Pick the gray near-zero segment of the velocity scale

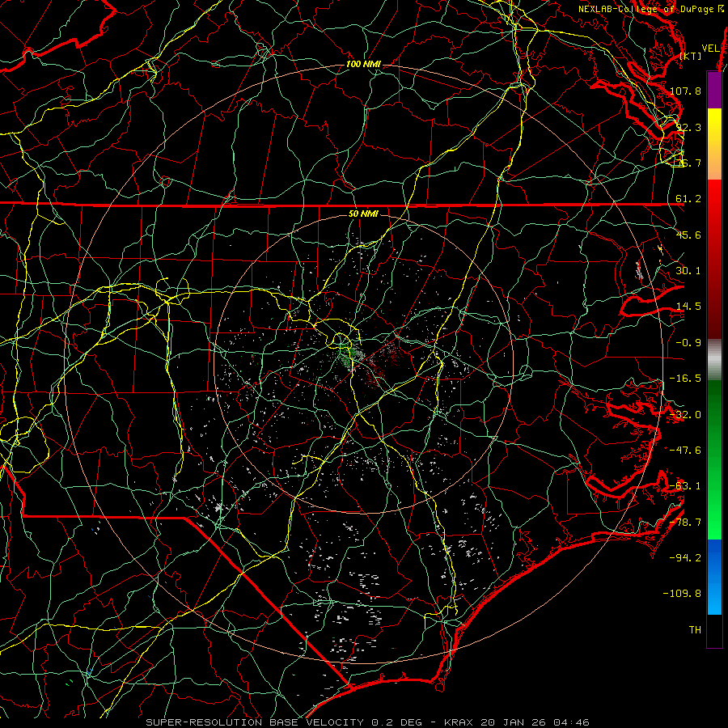[x=714, y=360]
